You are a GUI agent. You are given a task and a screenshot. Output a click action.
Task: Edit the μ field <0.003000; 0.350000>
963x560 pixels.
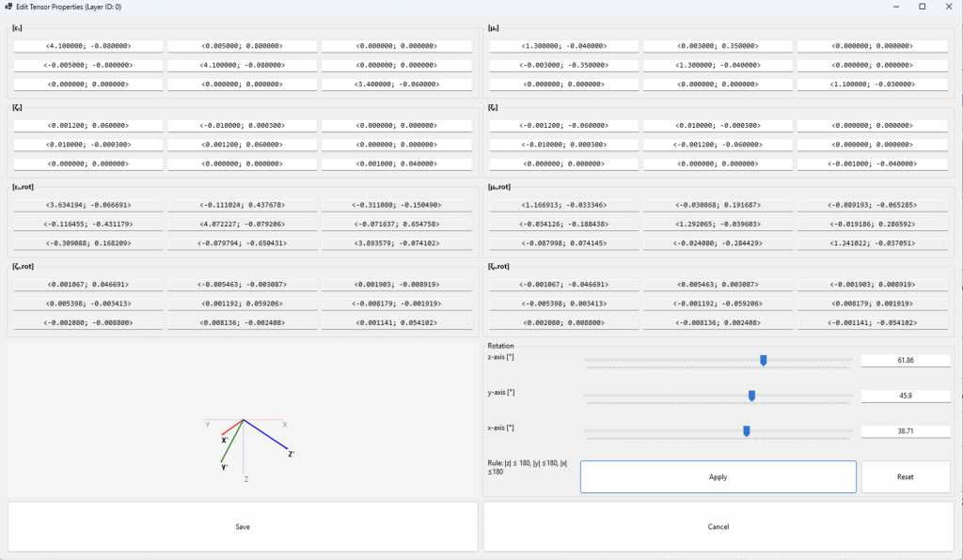pyautogui.click(x=718, y=45)
